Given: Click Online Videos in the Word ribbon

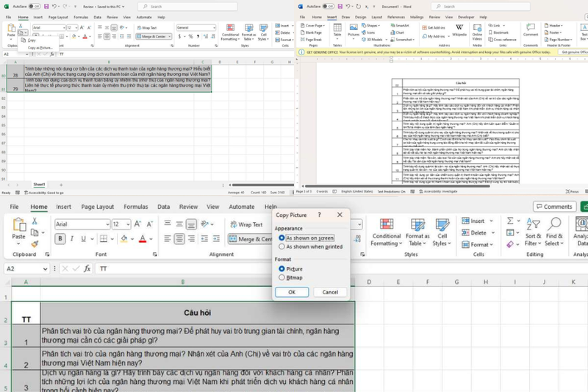Looking at the screenshot, I should (x=477, y=32).
